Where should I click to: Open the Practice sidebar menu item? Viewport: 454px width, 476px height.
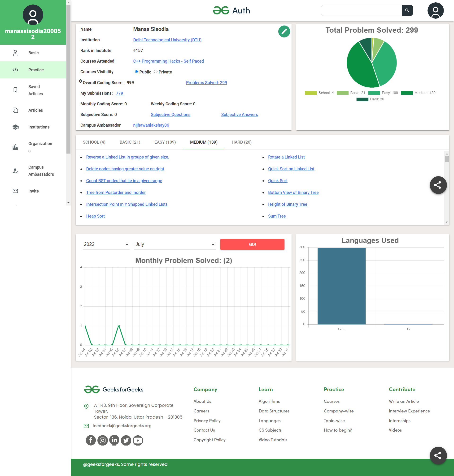click(x=33, y=70)
